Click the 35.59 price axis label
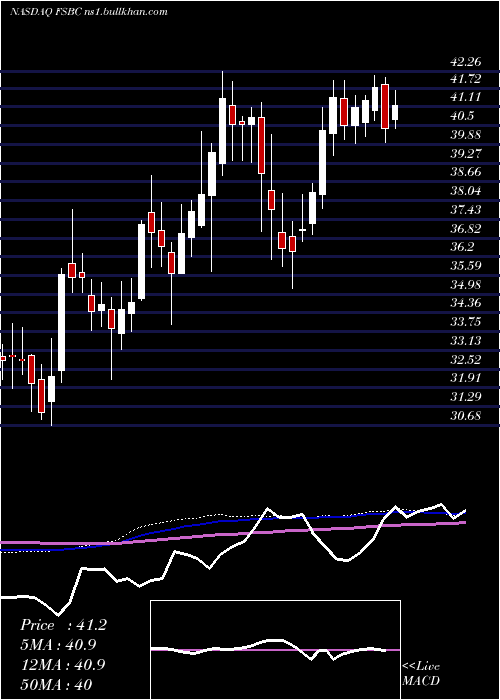 [466, 266]
